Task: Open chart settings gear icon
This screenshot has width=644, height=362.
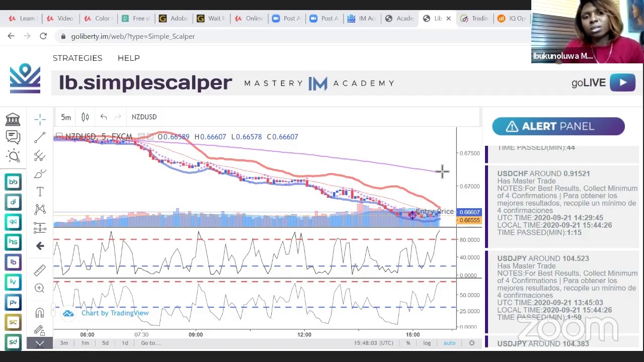Action: pos(472,343)
